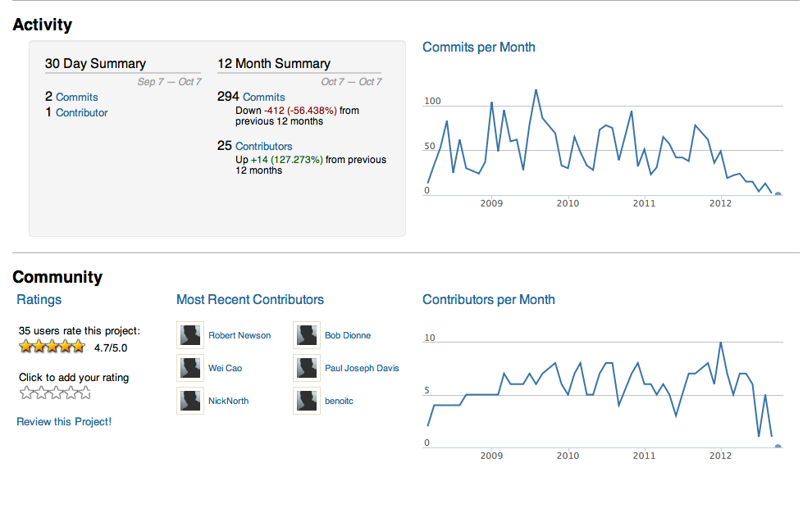
Task: Click benoitc's avatar icon
Action: tap(307, 401)
